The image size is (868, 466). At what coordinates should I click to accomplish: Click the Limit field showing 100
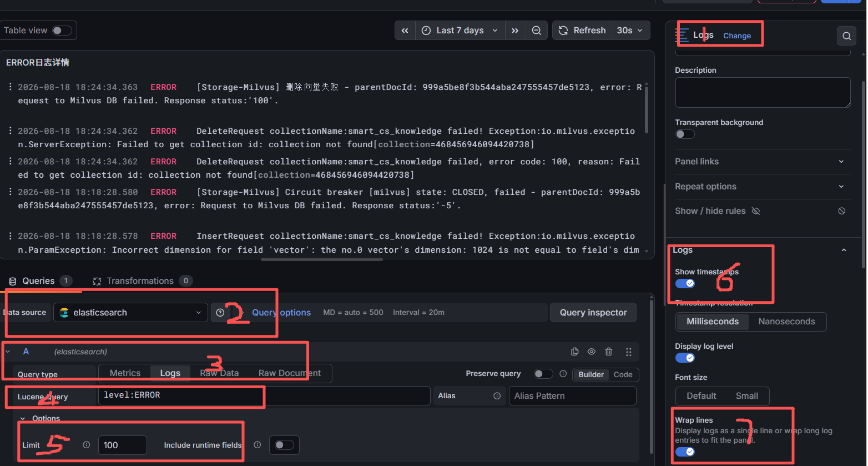click(x=123, y=445)
